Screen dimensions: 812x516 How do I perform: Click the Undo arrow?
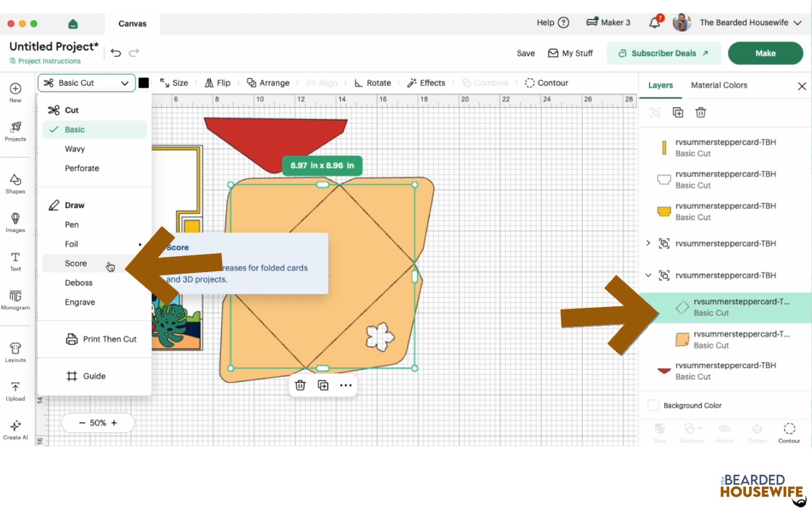[x=116, y=53]
